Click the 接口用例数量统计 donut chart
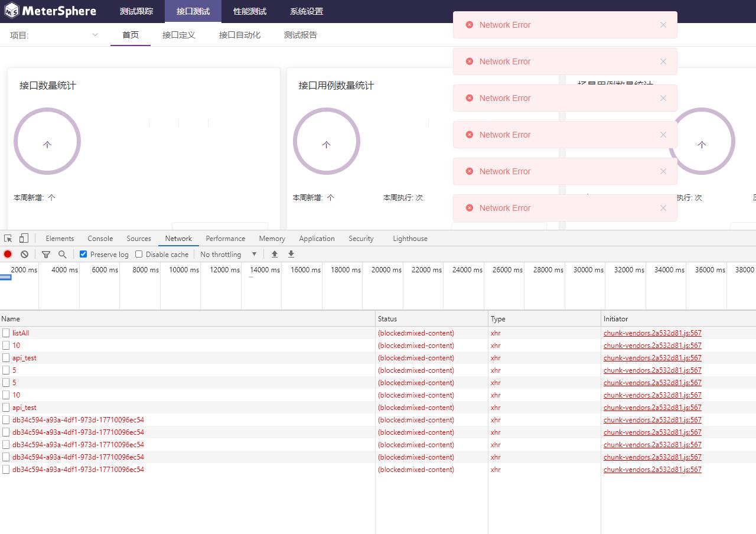 pos(327,141)
